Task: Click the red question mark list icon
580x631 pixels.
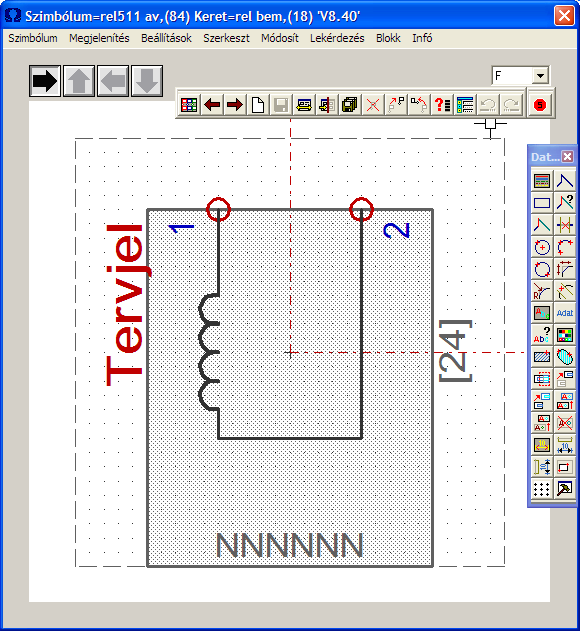Action: tap(442, 105)
